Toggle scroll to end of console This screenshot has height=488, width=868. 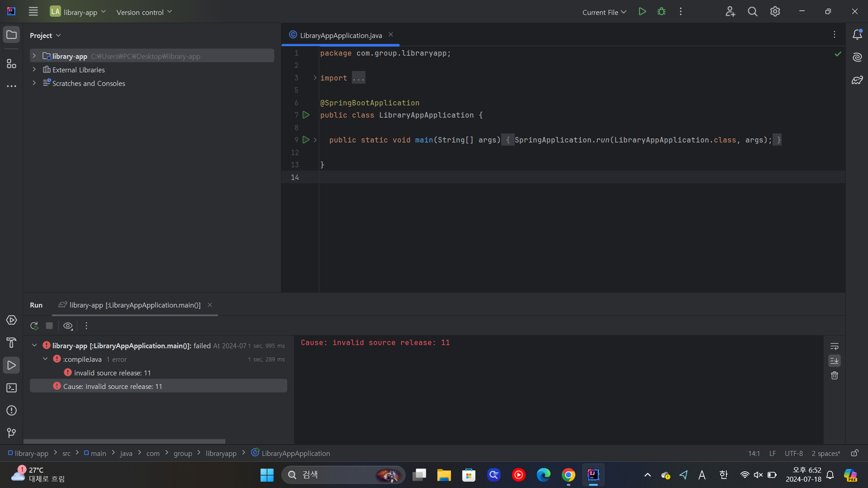[x=835, y=361]
